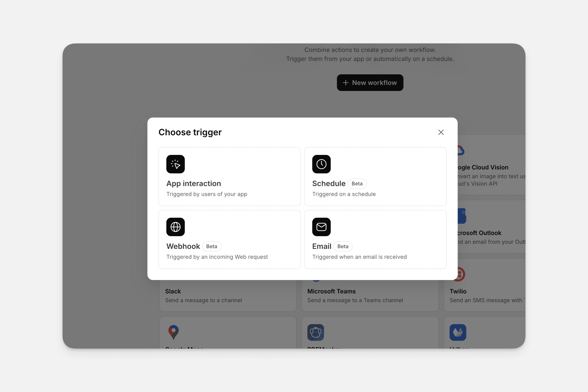Click the App interaction cursor icon
Image resolution: width=588 pixels, height=392 pixels.
[x=175, y=164]
